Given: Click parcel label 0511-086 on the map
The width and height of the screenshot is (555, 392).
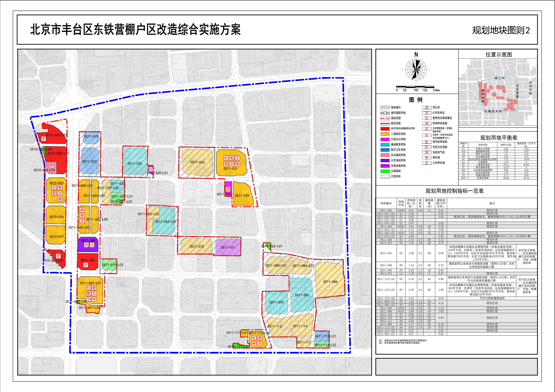Looking at the screenshot, I should tap(330, 282).
